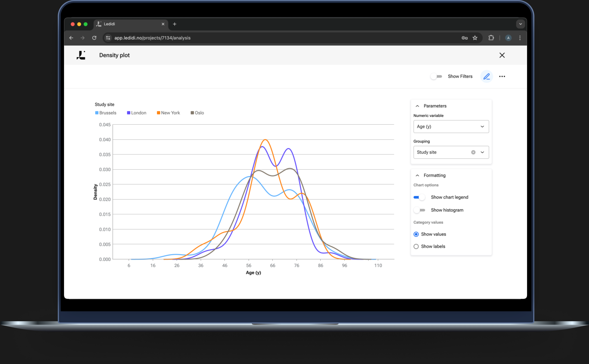
Task: Open the browser extensions puzzle icon
Action: click(x=491, y=38)
